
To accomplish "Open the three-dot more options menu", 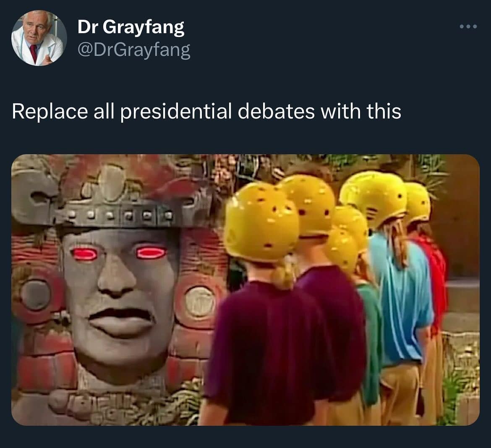I will click(468, 26).
